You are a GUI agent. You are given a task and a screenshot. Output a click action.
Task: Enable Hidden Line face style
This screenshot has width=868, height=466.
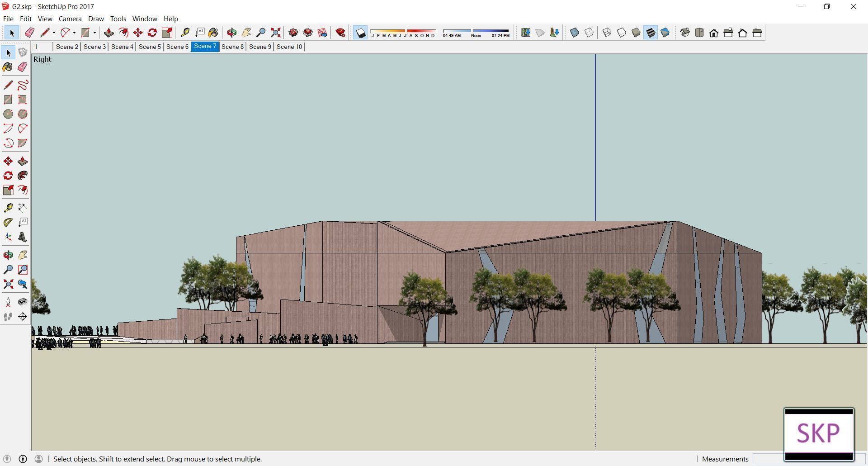(622, 33)
